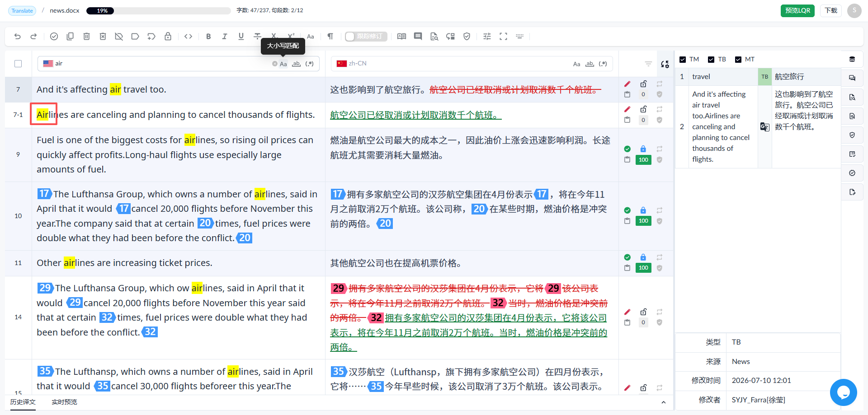
Task: Uncheck the MT checkbox
Action: [738, 60]
